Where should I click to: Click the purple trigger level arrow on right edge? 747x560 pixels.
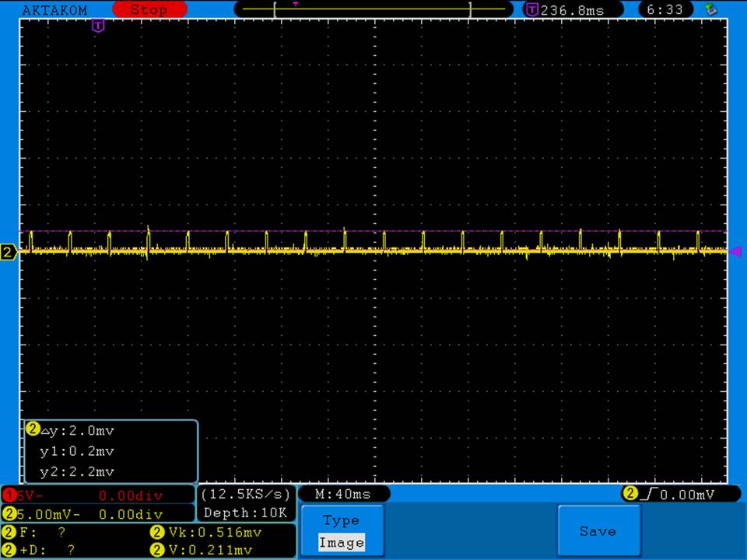(x=734, y=251)
